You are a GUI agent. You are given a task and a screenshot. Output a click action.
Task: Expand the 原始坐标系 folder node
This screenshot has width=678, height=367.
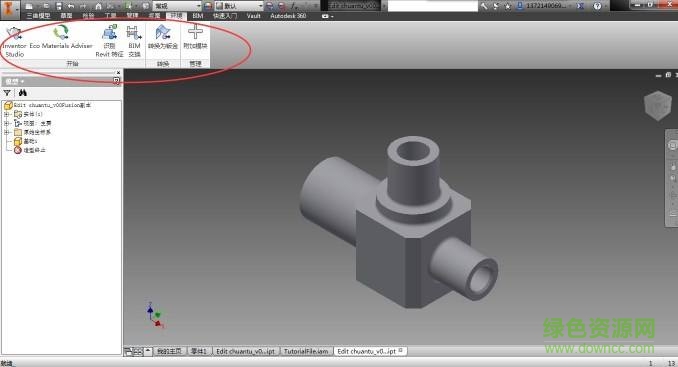[6, 132]
